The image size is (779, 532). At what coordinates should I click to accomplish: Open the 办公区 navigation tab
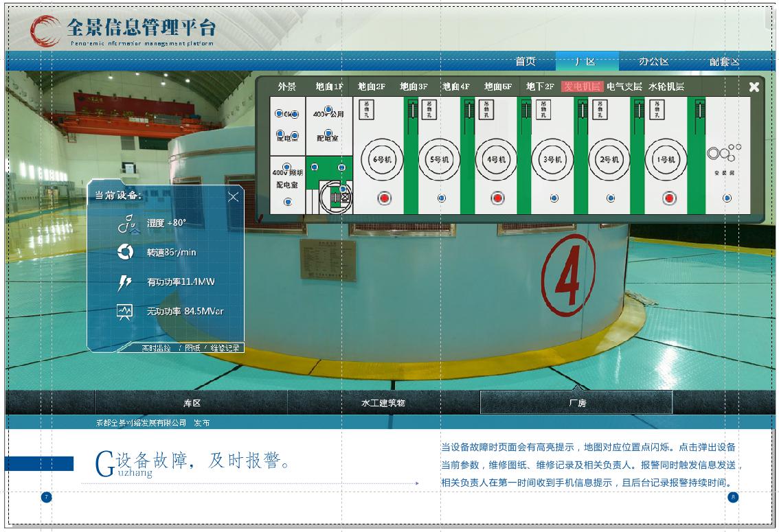(x=653, y=62)
